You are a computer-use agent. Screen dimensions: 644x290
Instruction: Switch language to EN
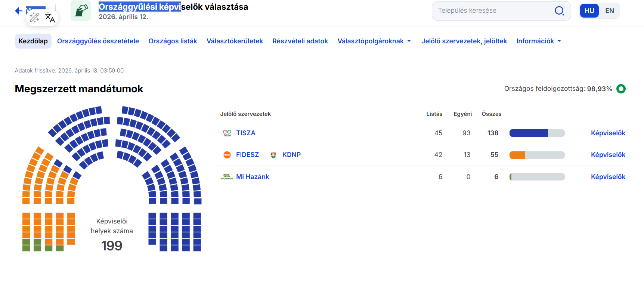click(609, 11)
